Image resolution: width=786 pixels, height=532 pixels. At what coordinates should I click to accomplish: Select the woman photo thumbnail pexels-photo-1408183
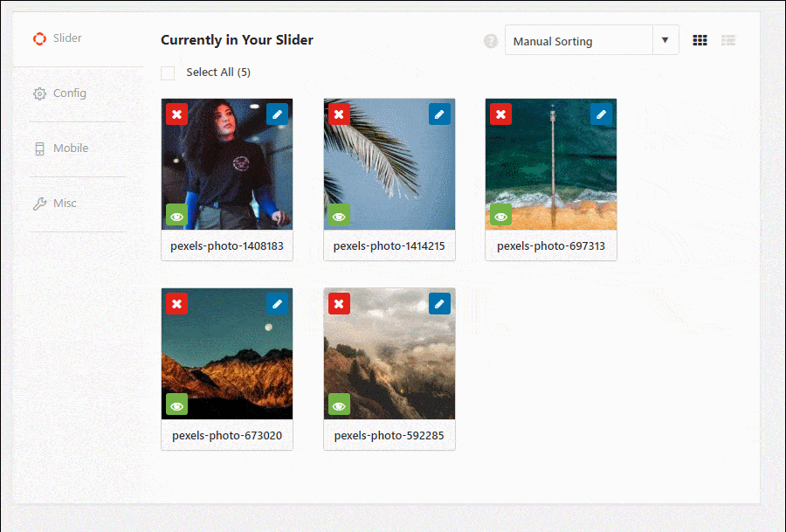click(227, 164)
